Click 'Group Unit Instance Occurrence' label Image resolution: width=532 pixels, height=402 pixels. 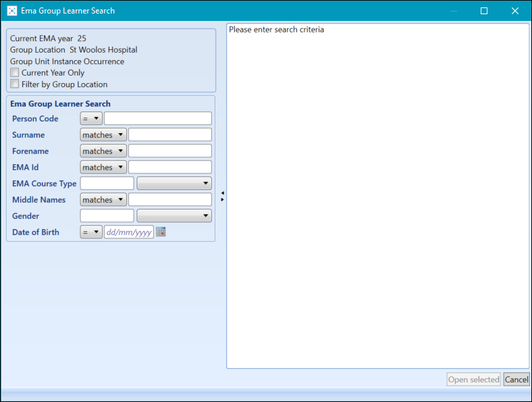(68, 61)
